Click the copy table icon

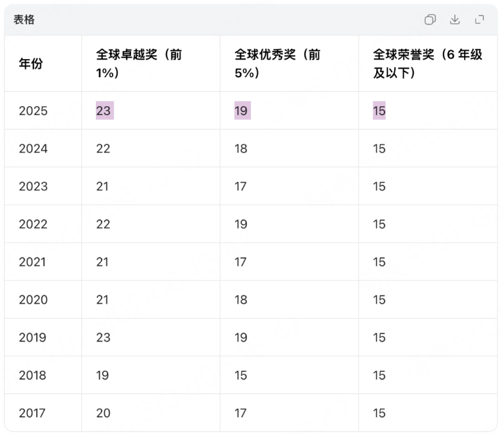430,20
